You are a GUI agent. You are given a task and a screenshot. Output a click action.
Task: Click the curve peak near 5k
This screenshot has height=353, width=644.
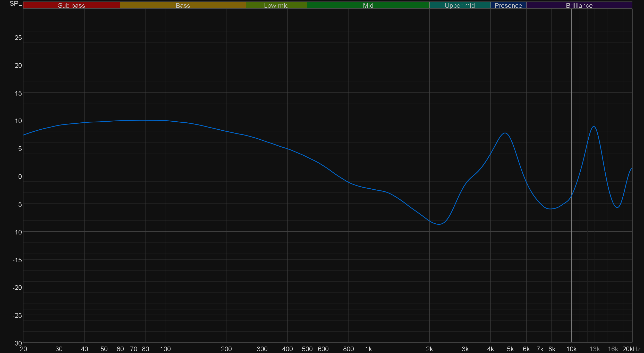[x=505, y=133]
